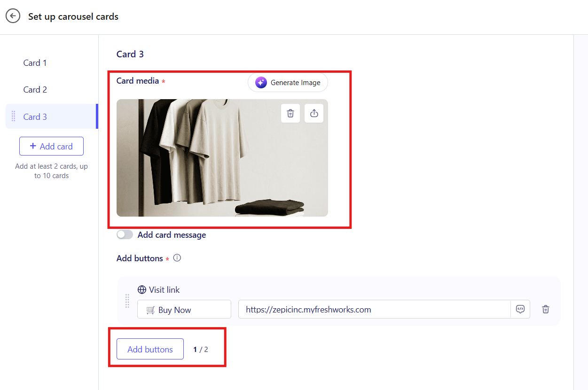Click the Add at least 2 cards hint
This screenshot has width=588, height=390.
(51, 171)
